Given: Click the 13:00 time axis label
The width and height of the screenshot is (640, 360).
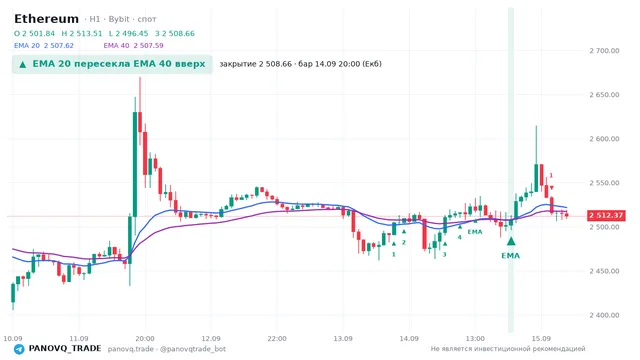Looking at the screenshot, I should pyautogui.click(x=475, y=338).
